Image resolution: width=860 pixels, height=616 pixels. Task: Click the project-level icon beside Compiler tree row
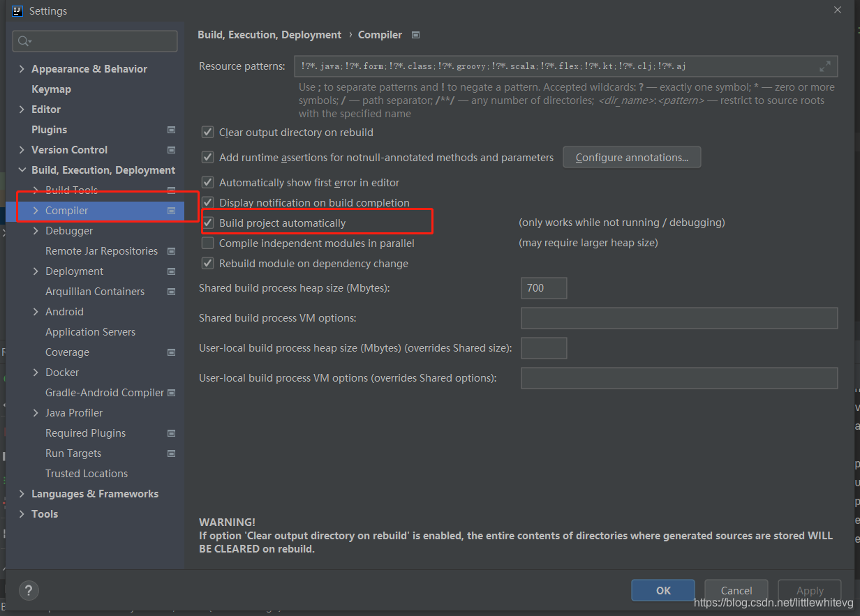pos(171,211)
